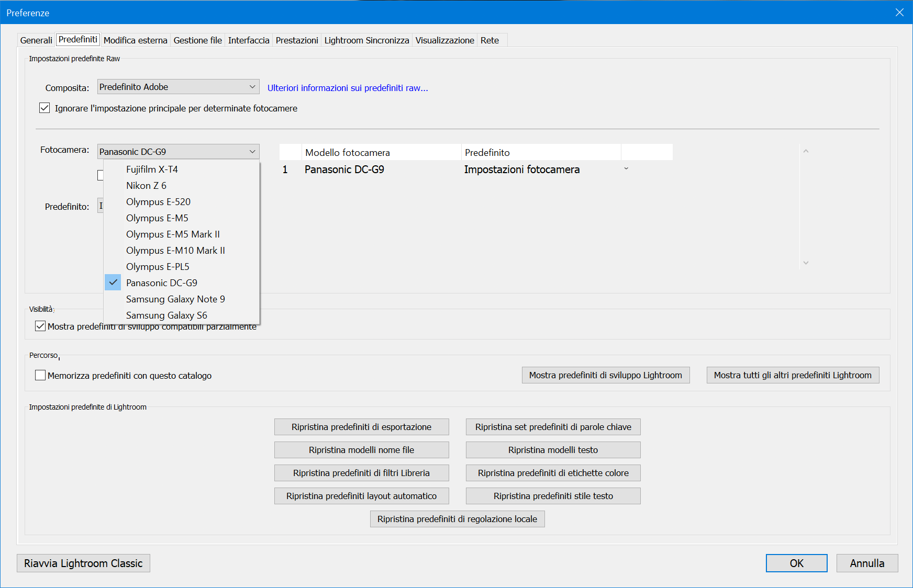The width and height of the screenshot is (913, 588).
Task: Open the Predefiniti tab
Action: tap(78, 40)
